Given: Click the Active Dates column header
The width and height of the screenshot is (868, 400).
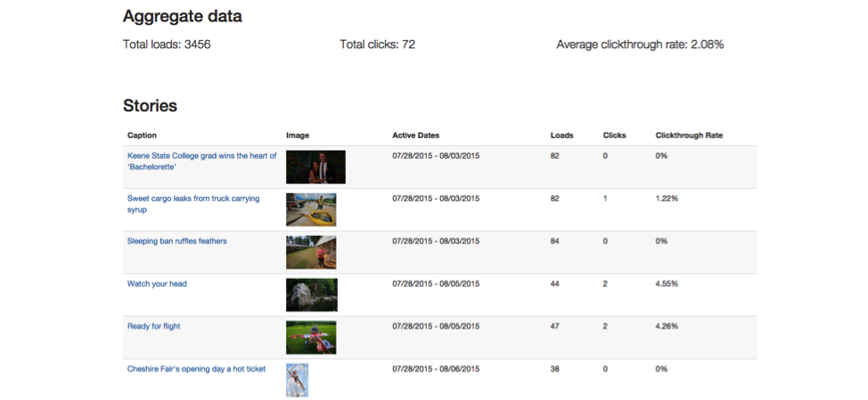Looking at the screenshot, I should click(x=416, y=135).
